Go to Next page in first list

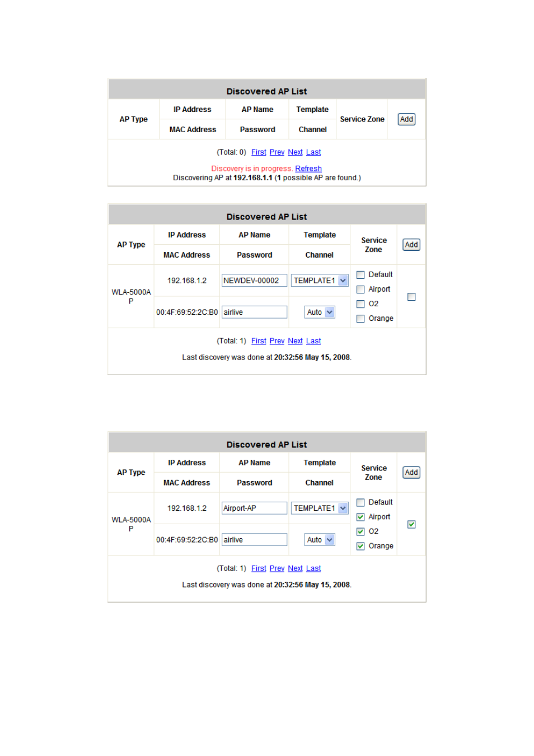click(295, 152)
